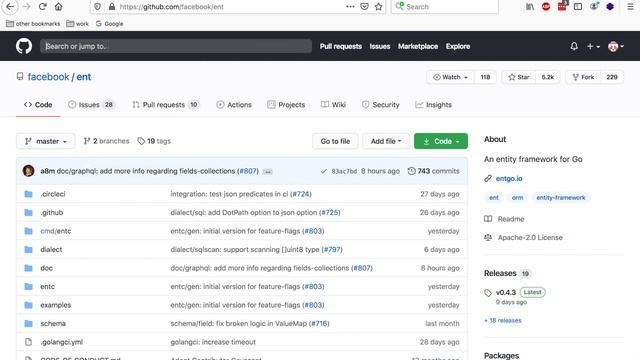The width and height of the screenshot is (640, 360).
Task: Open the Actions tab
Action: pos(234,104)
